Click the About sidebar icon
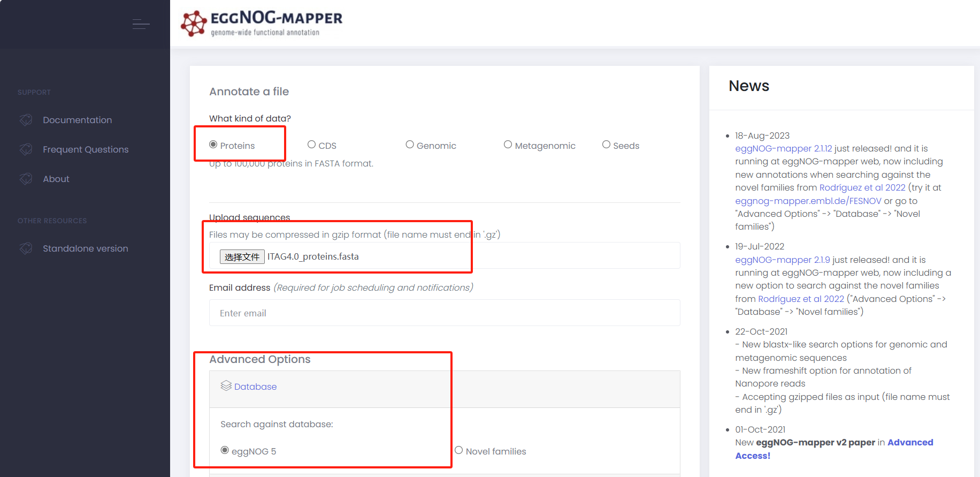This screenshot has width=980, height=477. (26, 179)
